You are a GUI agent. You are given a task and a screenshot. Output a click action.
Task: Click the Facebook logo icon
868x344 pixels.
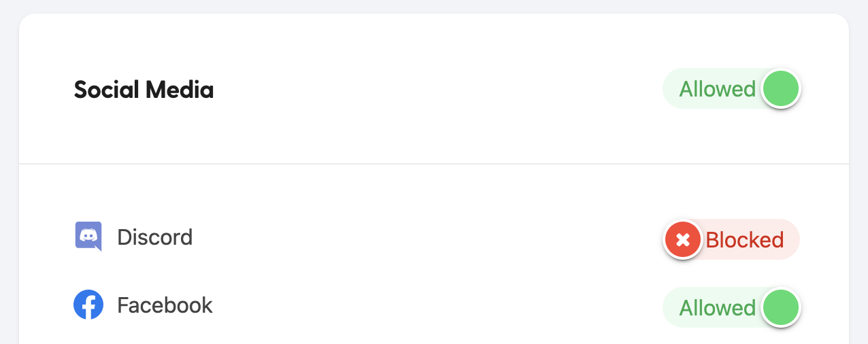click(x=88, y=305)
